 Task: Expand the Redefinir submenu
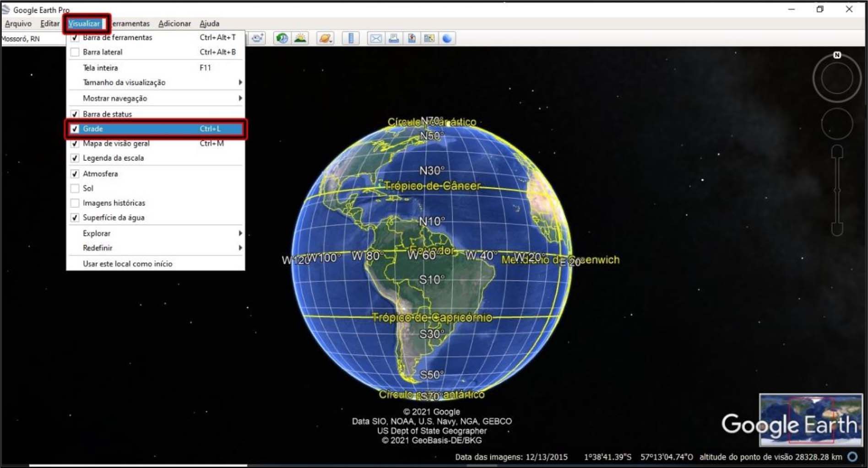156,248
